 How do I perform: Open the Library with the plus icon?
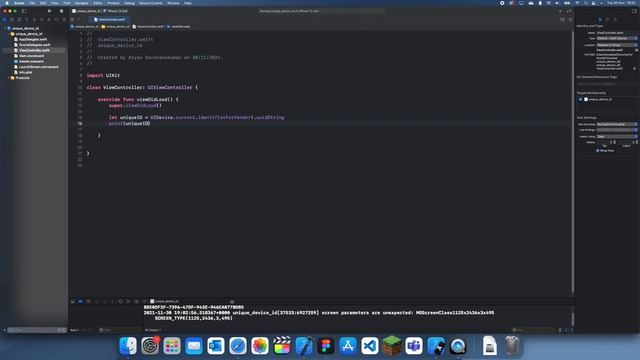[560, 11]
